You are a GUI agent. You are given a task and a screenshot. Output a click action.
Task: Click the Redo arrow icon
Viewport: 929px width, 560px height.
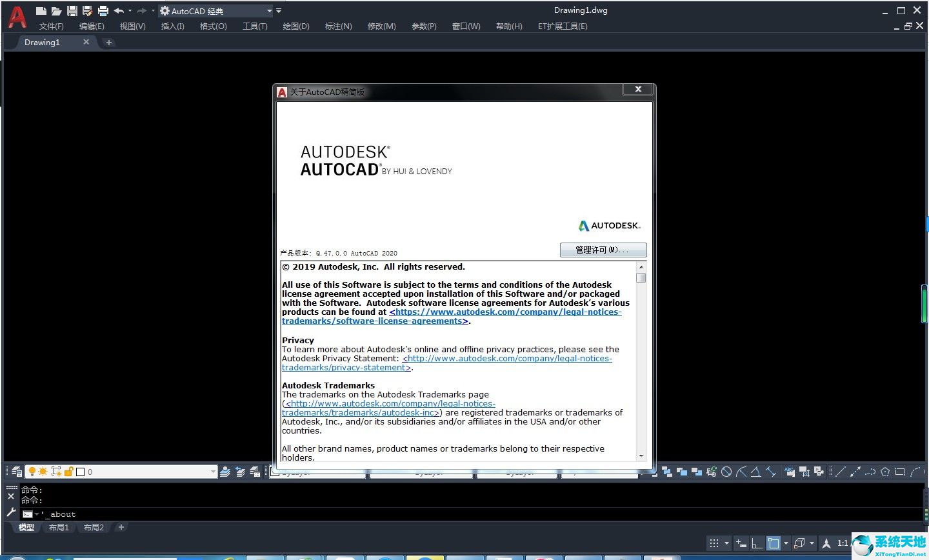(141, 11)
